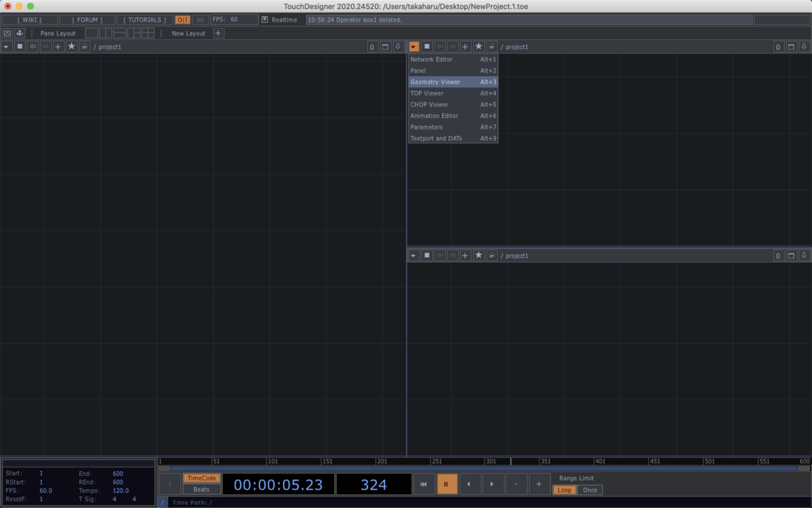Step forward one frame with plus button

tap(539, 484)
